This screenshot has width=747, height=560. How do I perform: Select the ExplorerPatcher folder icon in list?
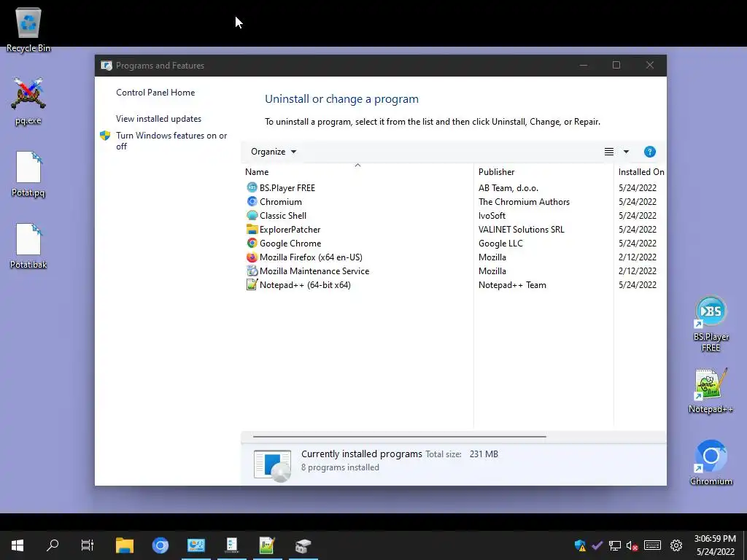[252, 229]
